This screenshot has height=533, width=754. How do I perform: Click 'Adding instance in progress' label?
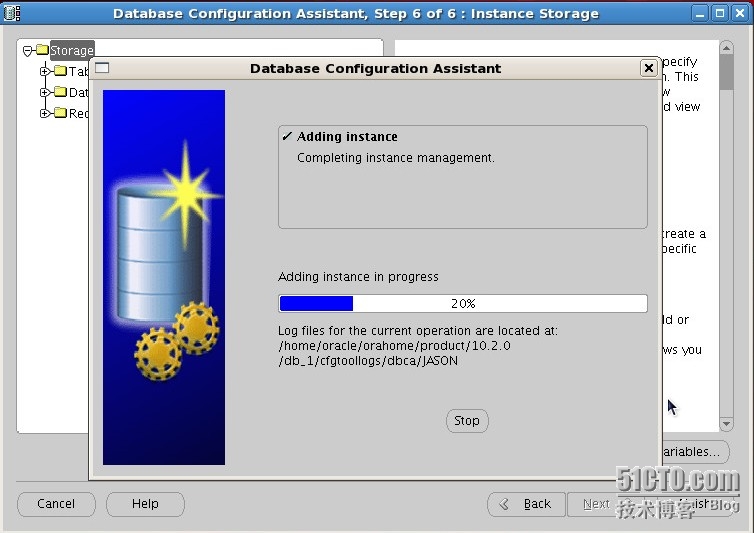point(358,277)
